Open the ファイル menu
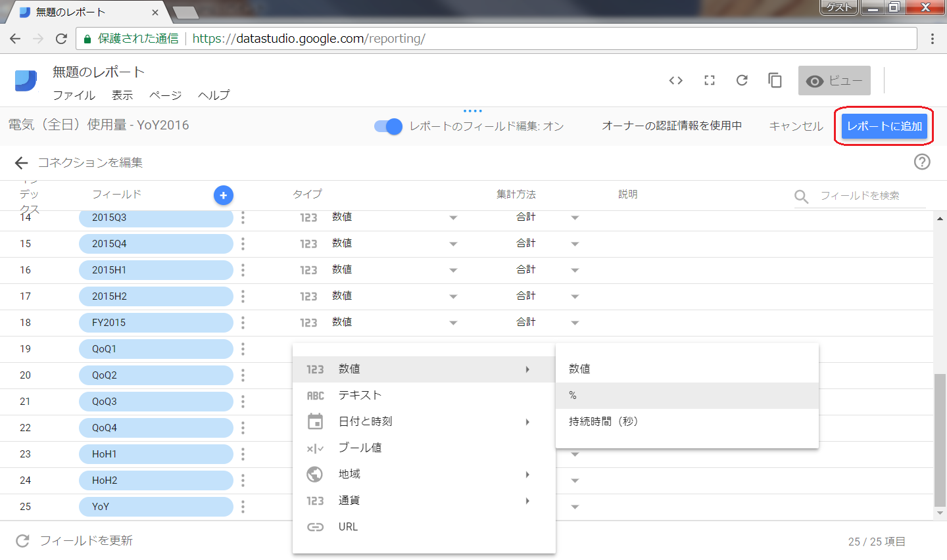The width and height of the screenshot is (947, 560). [x=74, y=95]
